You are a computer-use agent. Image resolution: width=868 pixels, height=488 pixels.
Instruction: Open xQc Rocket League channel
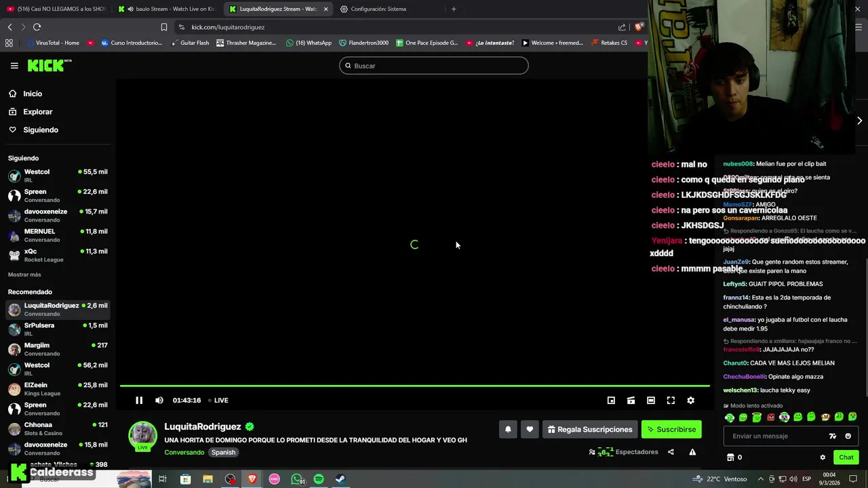pos(58,255)
